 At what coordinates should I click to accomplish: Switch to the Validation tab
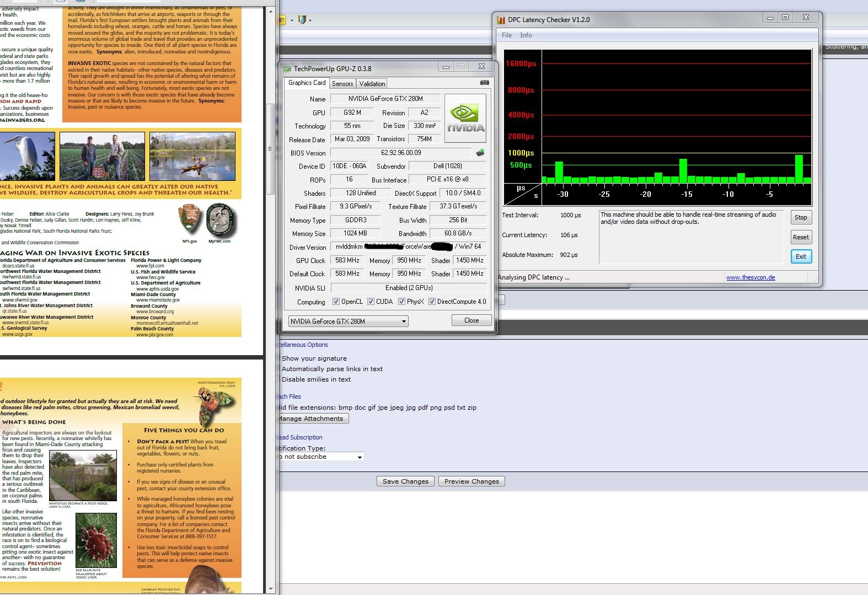tap(372, 83)
